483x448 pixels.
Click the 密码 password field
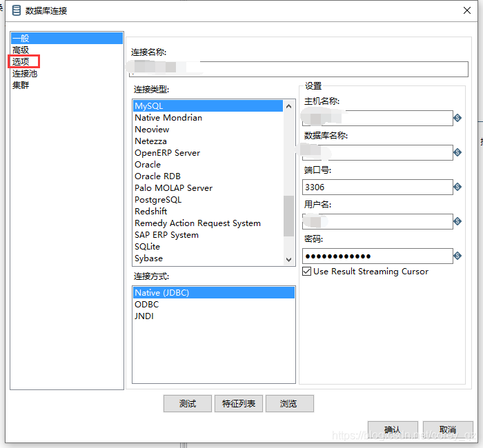[x=377, y=256]
